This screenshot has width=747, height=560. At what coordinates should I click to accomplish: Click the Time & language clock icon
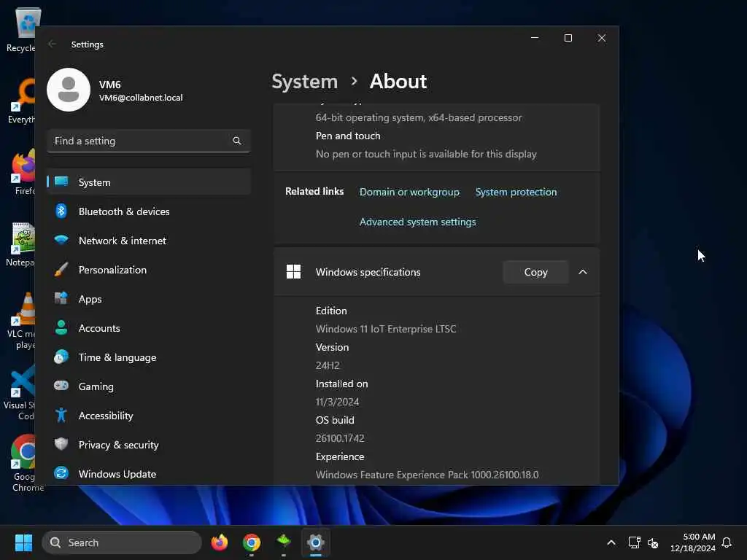point(61,357)
